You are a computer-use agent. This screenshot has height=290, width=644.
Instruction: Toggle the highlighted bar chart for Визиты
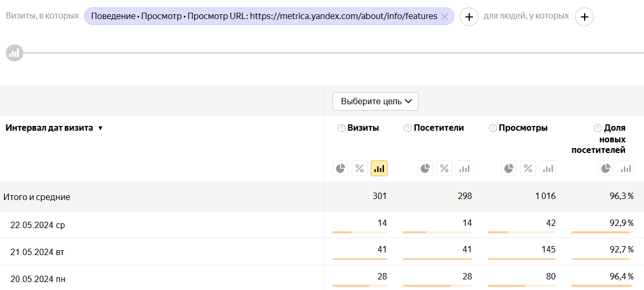click(379, 168)
